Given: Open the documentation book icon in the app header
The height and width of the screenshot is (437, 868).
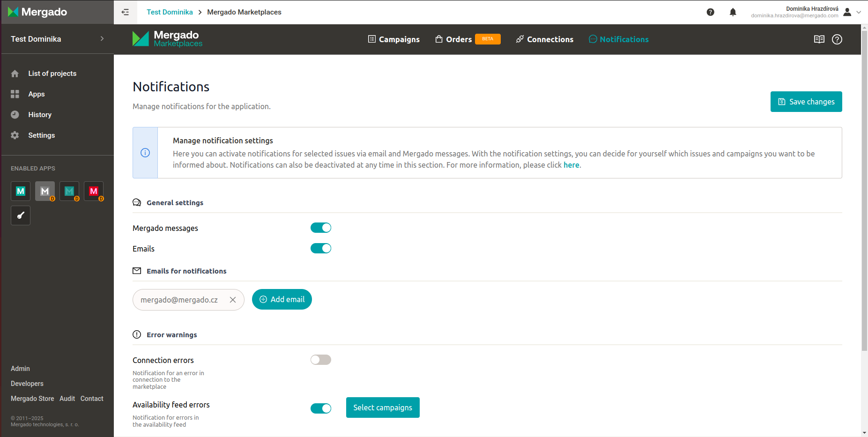Looking at the screenshot, I should (819, 39).
